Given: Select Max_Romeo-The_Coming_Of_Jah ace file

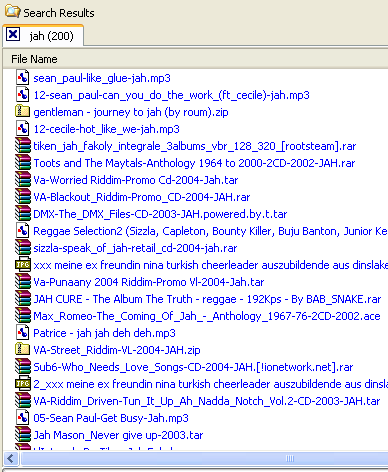Looking at the screenshot, I should click(x=207, y=316).
